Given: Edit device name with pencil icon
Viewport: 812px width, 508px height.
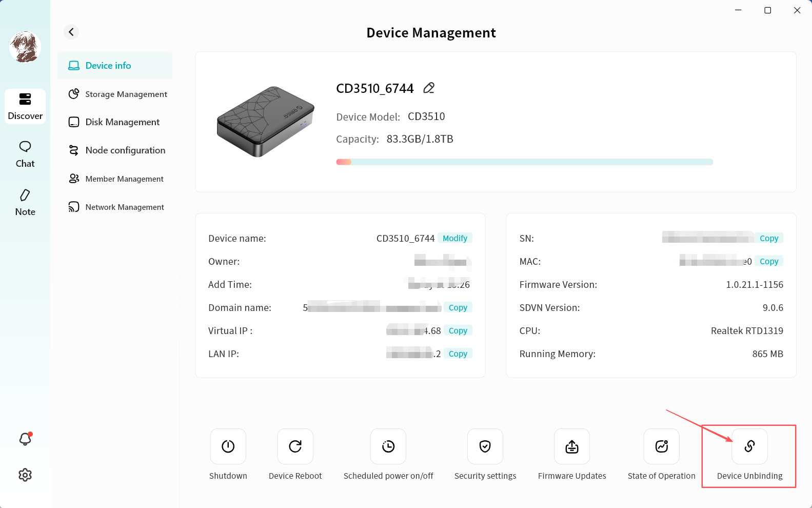Looking at the screenshot, I should (429, 88).
